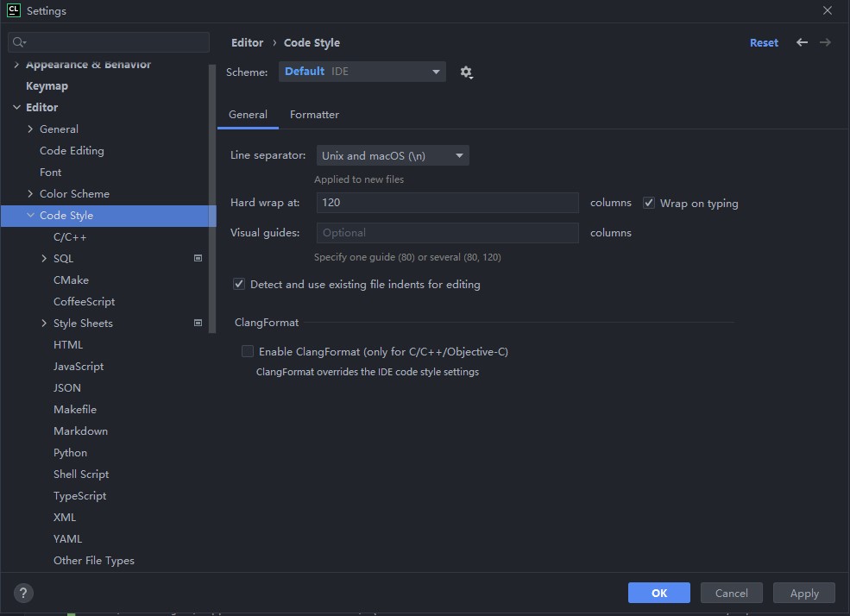Click the Visual guides field
Image resolution: width=850 pixels, height=616 pixels.
[447, 233]
